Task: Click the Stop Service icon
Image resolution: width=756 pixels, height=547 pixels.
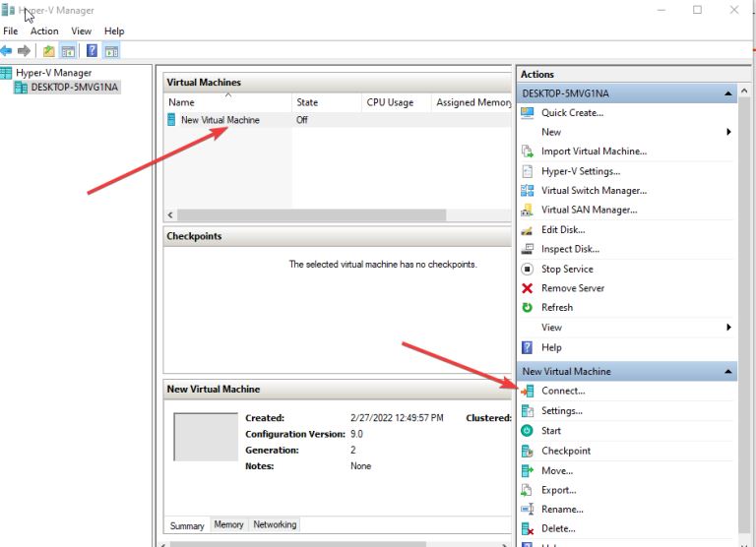Action: click(x=528, y=269)
